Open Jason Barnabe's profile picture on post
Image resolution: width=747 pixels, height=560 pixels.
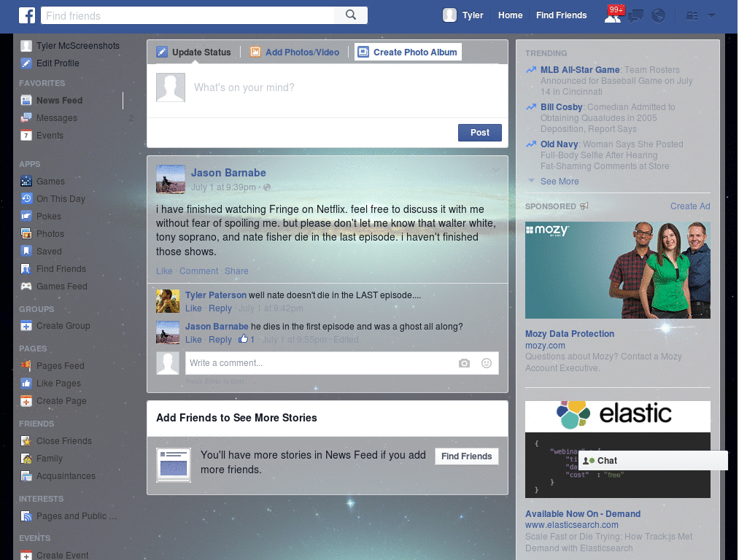click(171, 179)
